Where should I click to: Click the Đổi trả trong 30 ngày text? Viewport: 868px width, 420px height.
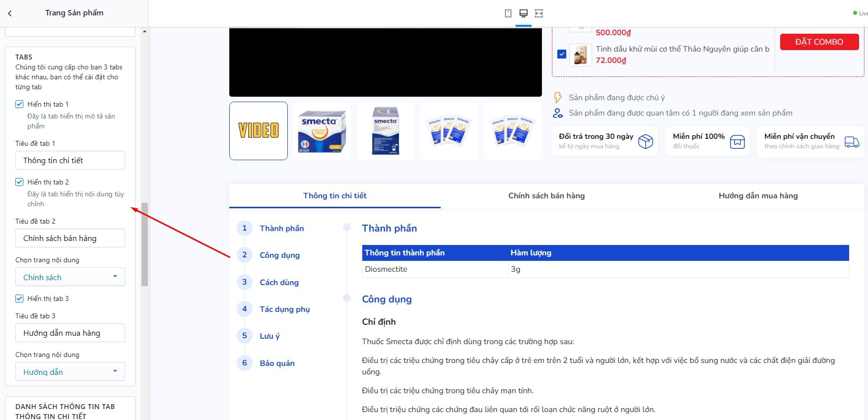pos(596,136)
